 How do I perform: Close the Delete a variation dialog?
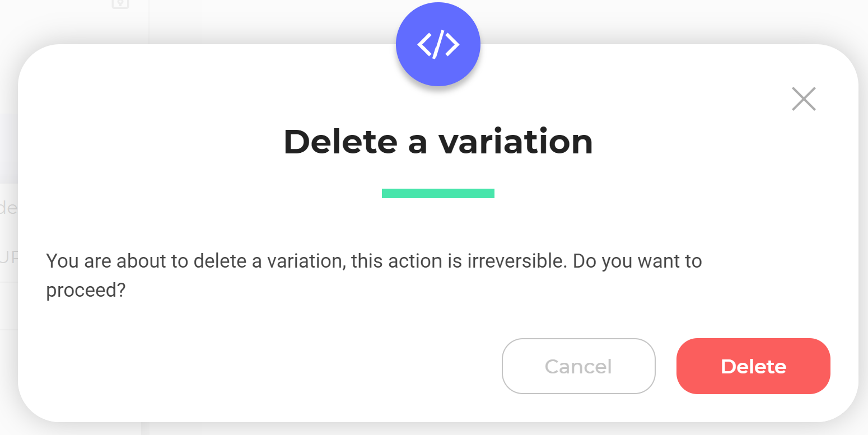[x=804, y=99]
